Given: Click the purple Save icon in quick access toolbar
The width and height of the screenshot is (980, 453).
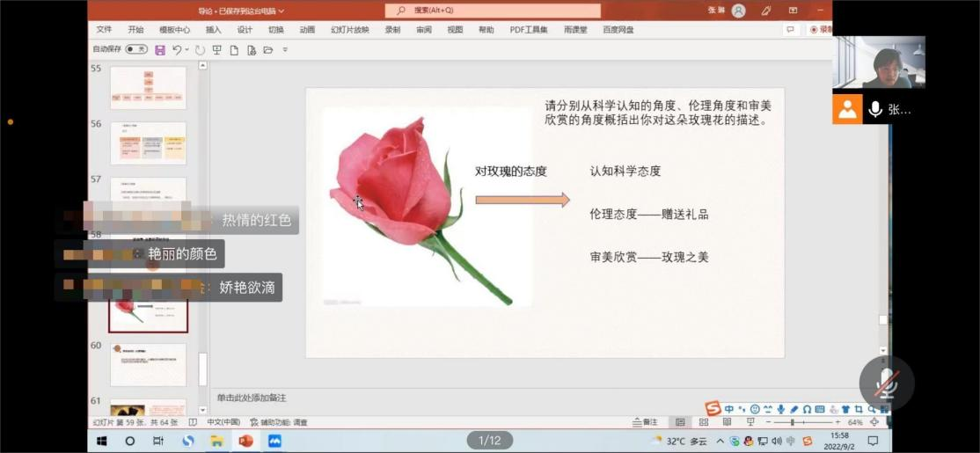Looking at the screenshot, I should [x=159, y=50].
